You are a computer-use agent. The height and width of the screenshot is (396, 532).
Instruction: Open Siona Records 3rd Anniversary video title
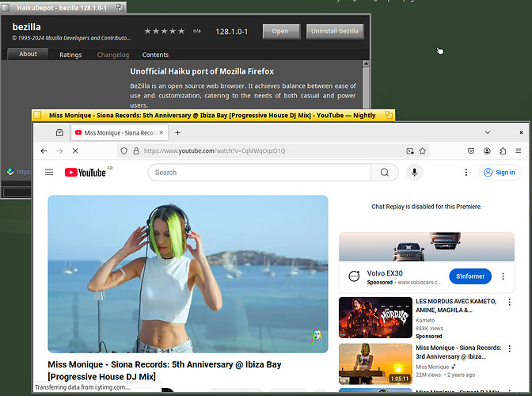458,352
